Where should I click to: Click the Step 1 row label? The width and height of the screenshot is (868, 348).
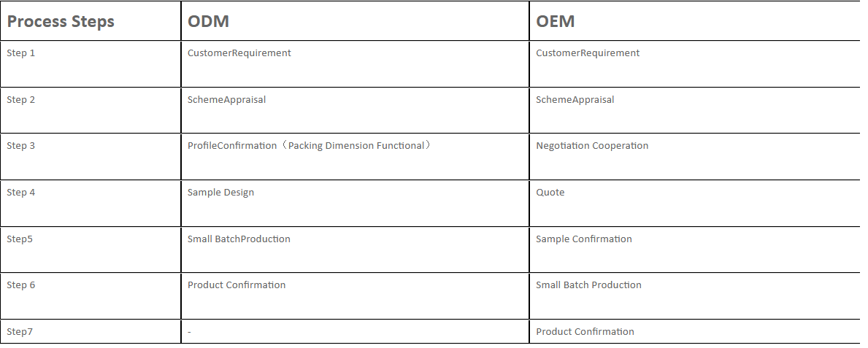21,53
